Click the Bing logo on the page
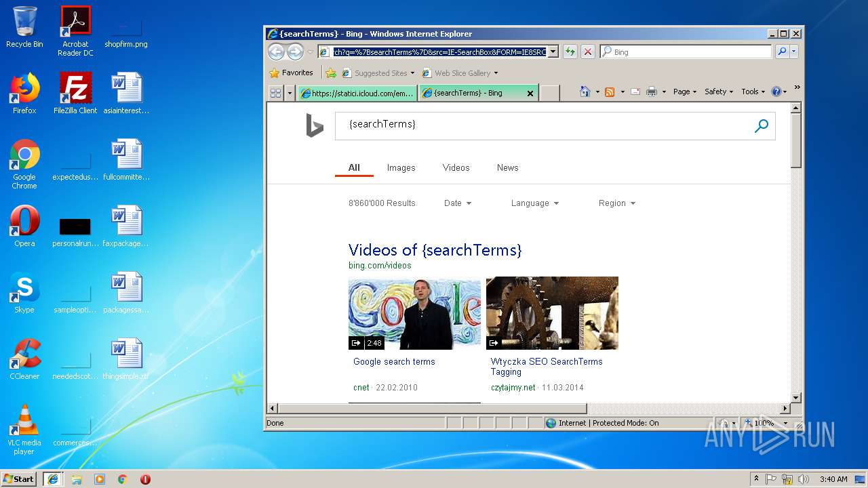Screen dimensions: 868x488 pyautogui.click(x=314, y=125)
